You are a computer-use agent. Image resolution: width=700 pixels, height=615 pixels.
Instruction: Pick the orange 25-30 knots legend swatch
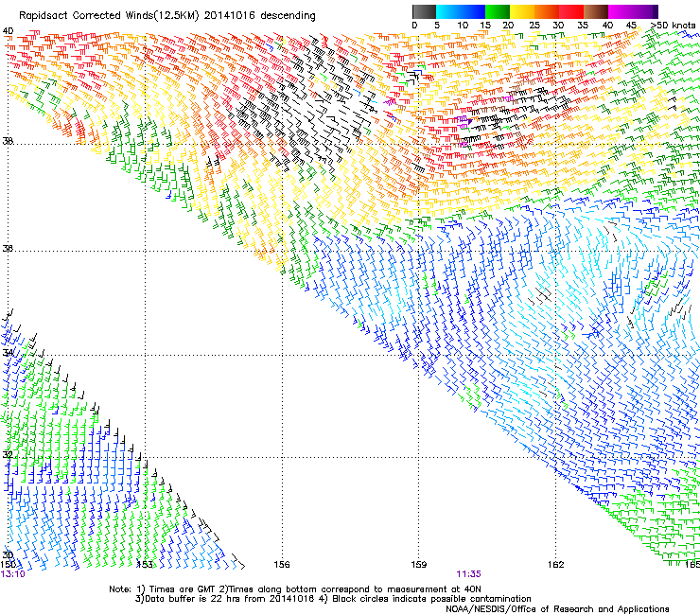click(x=547, y=11)
